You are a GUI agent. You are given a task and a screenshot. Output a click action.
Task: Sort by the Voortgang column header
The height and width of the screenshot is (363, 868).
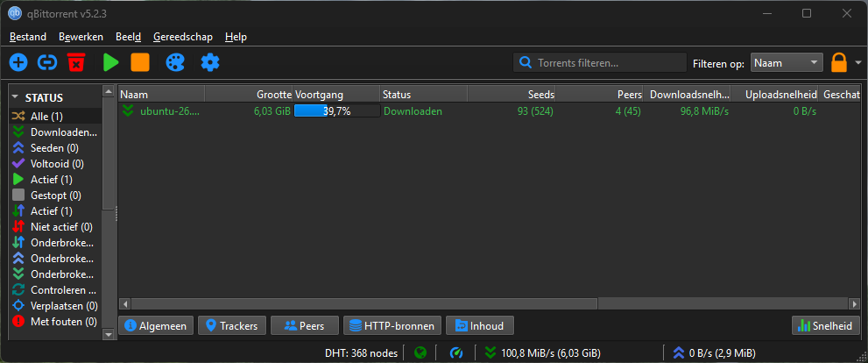336,95
